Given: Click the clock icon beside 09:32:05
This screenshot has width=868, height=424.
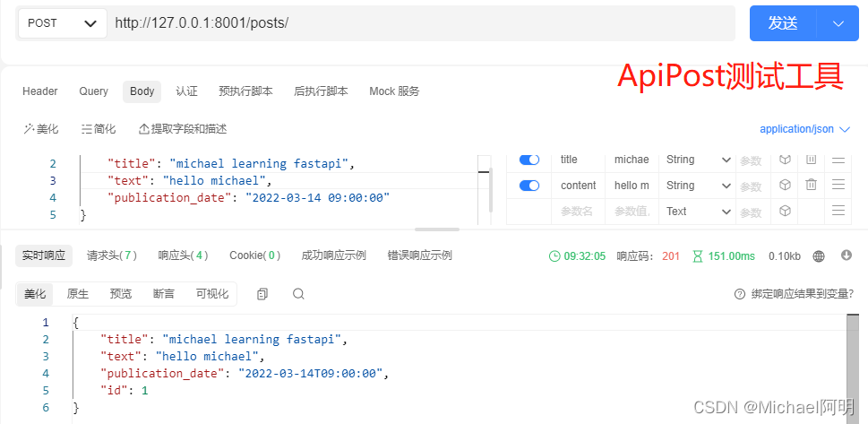Looking at the screenshot, I should [x=554, y=256].
